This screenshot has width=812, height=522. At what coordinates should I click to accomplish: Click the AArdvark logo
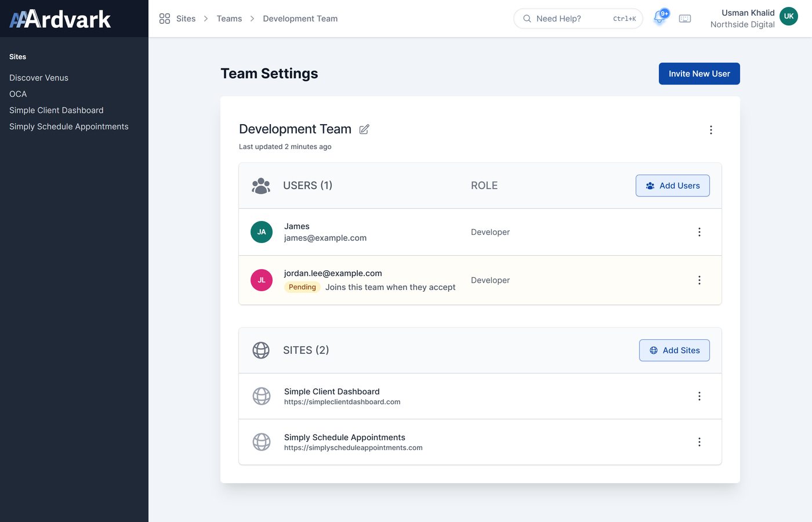pos(60,19)
